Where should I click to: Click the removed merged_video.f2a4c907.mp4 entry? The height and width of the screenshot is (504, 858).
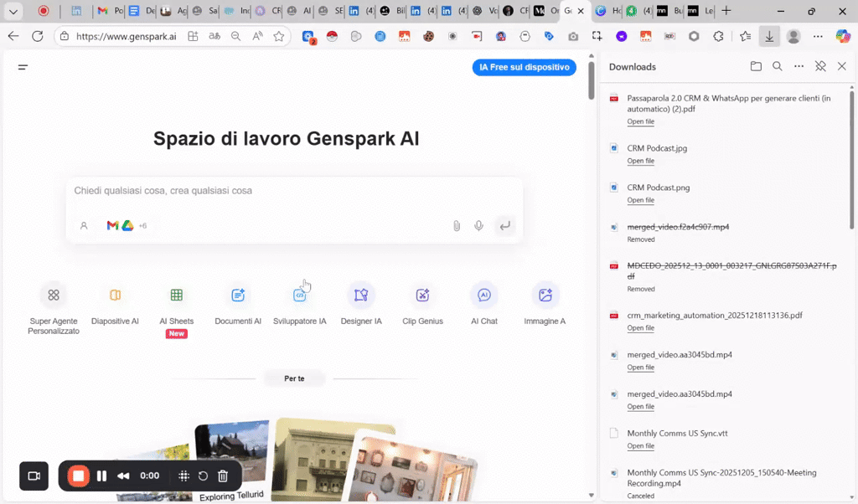point(678,227)
